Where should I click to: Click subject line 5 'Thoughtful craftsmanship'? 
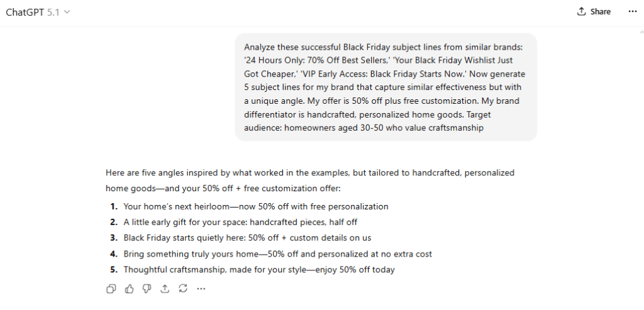coord(258,270)
